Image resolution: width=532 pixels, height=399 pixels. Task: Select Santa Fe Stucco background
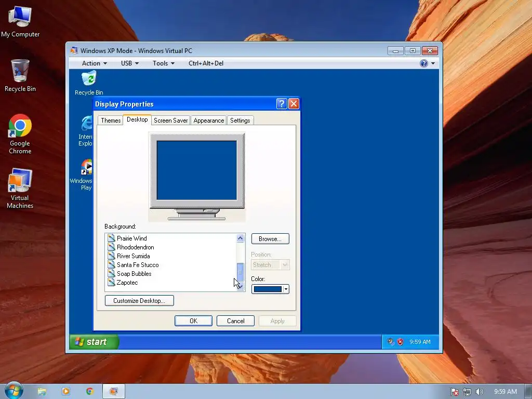[x=134, y=264]
